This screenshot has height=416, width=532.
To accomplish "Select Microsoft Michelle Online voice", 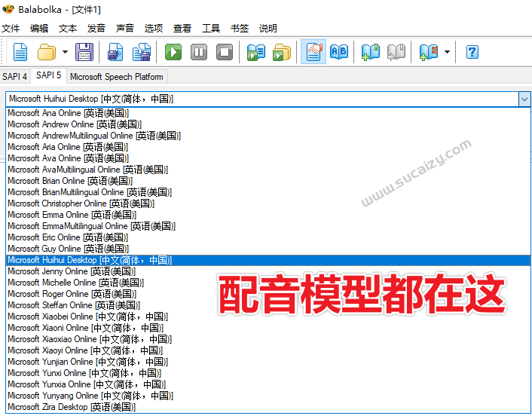I will click(268, 283).
